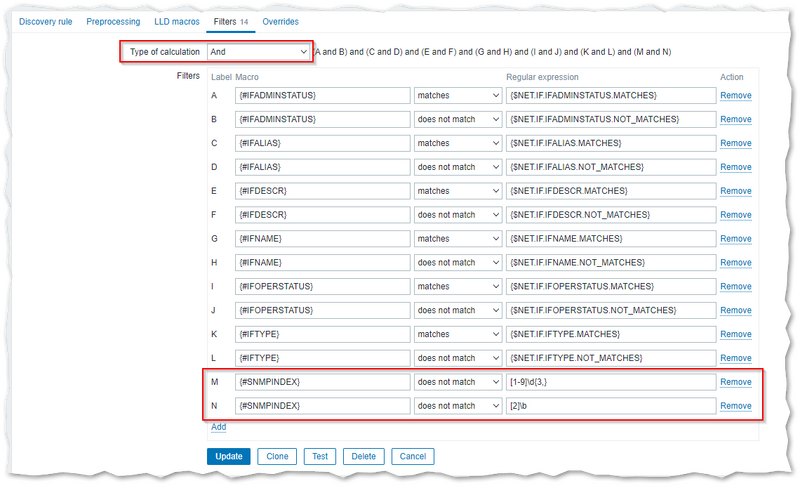The image size is (800, 486).
Task: Open operator dropdown for filter A
Action: pos(458,96)
